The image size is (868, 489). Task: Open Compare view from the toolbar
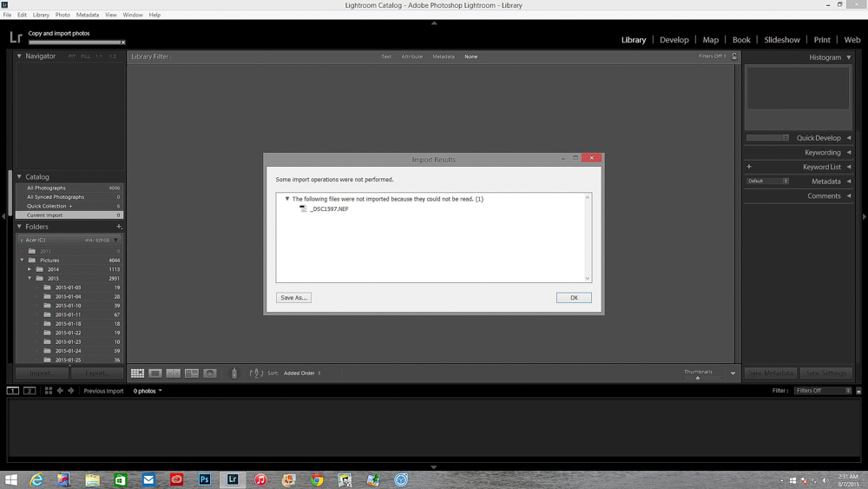click(x=174, y=373)
